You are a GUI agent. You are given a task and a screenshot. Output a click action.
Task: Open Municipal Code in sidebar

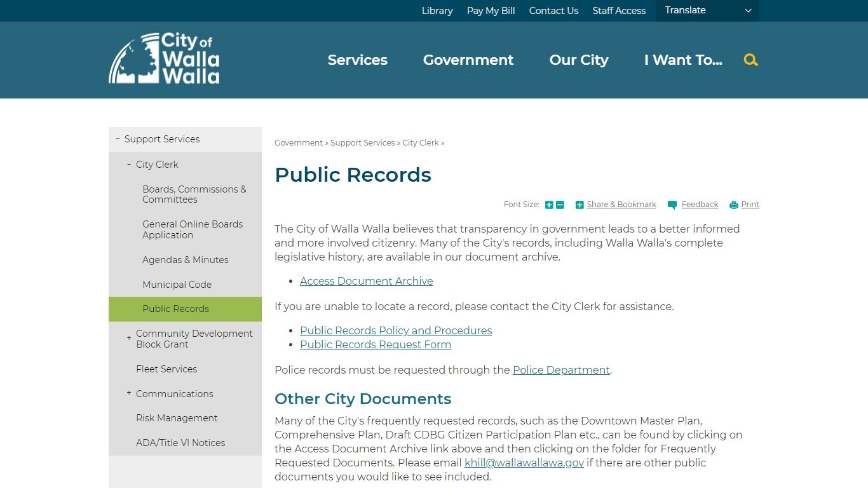[177, 284]
